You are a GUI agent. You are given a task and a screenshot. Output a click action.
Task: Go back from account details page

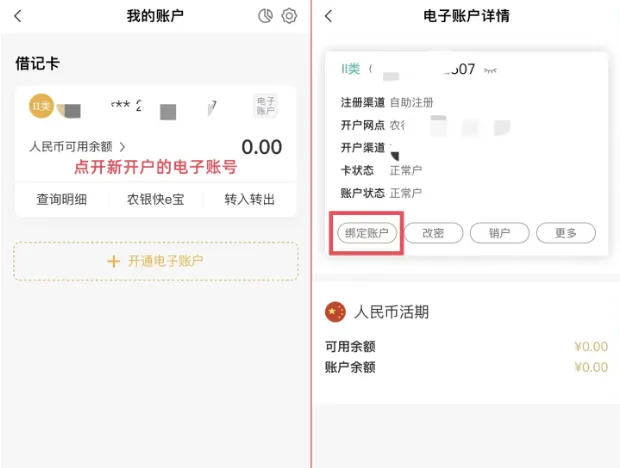[329, 16]
